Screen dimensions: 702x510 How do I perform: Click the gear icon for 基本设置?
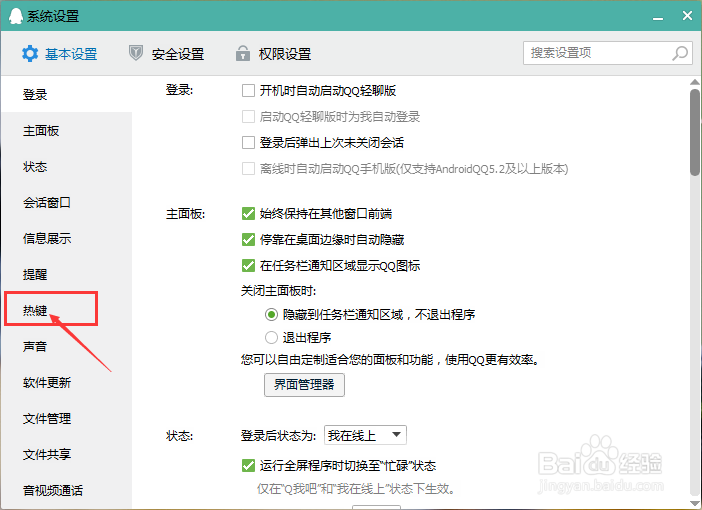[x=30, y=54]
